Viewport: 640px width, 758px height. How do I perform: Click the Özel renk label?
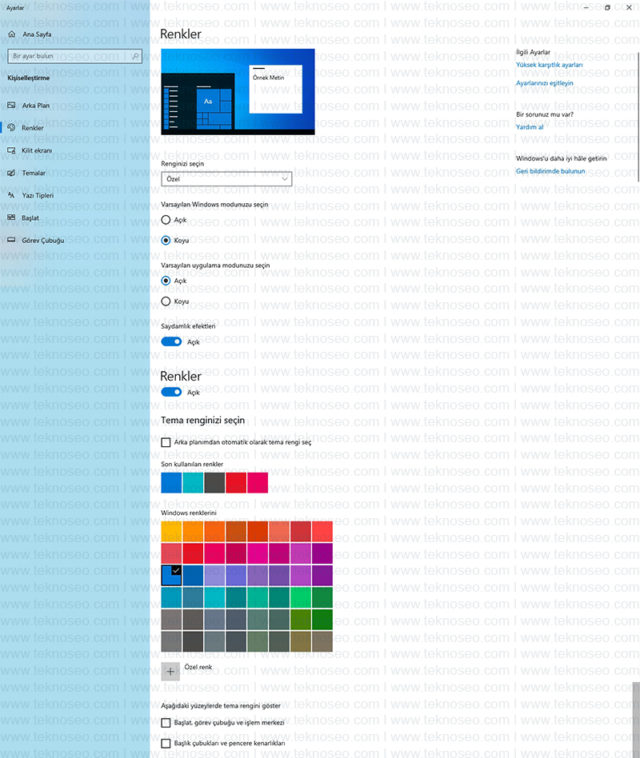coord(198,667)
